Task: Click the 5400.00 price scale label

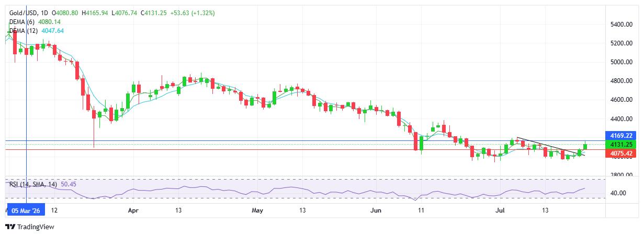Action: point(621,25)
